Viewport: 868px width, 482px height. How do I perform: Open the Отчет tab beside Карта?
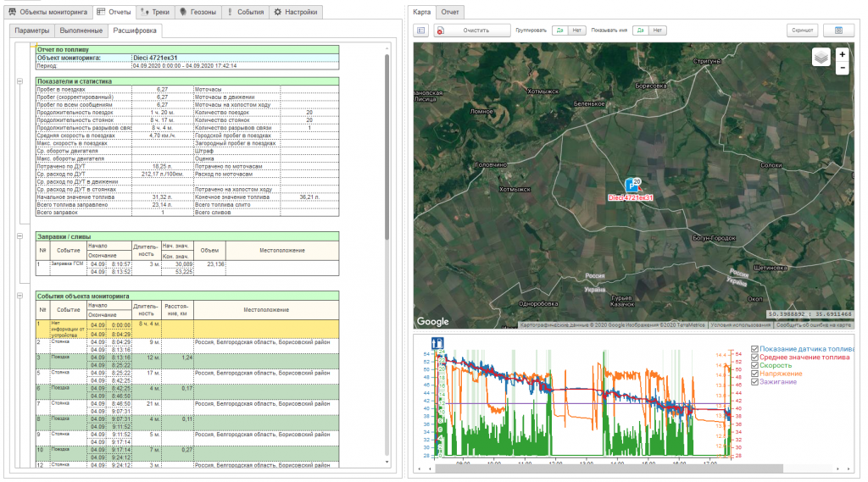[x=451, y=13]
